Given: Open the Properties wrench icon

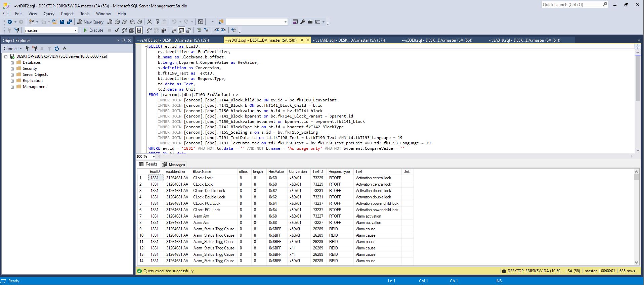Looking at the screenshot, I should pyautogui.click(x=303, y=22).
